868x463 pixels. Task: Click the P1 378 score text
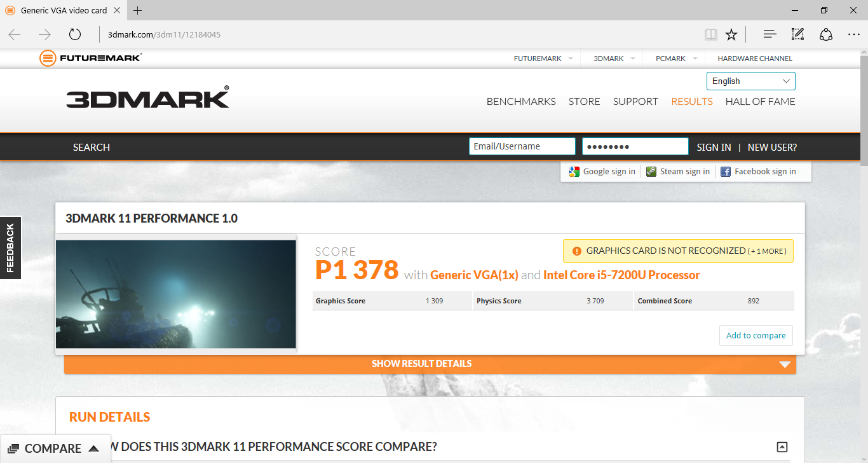(357, 270)
